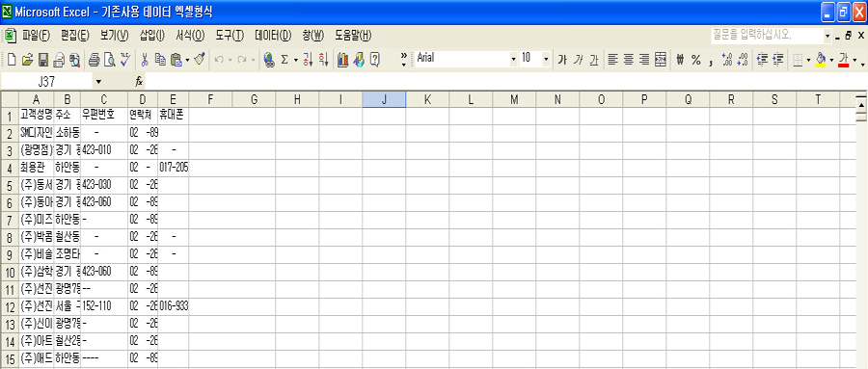868x369 pixels.
Task: Open the Chart Wizard icon
Action: pos(343,59)
